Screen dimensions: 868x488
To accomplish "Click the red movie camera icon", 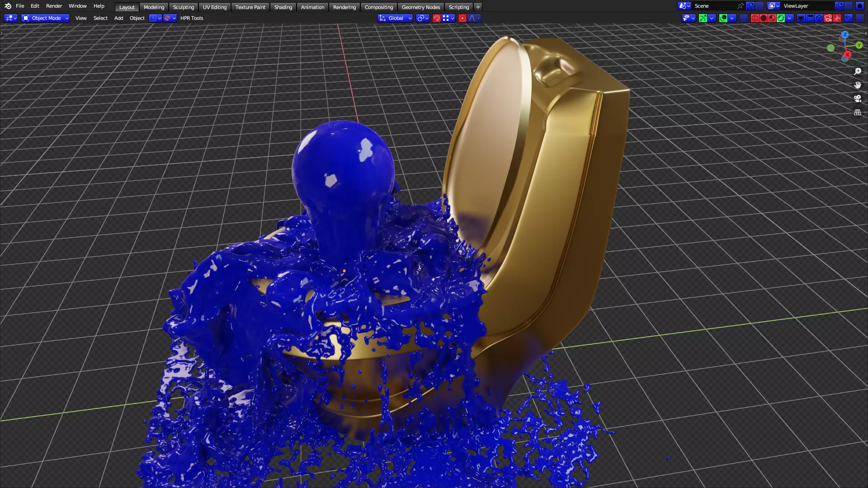I will (x=828, y=18).
